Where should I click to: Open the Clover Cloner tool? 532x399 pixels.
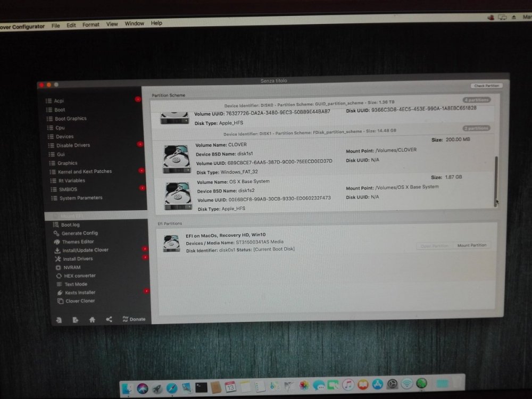[80, 301]
